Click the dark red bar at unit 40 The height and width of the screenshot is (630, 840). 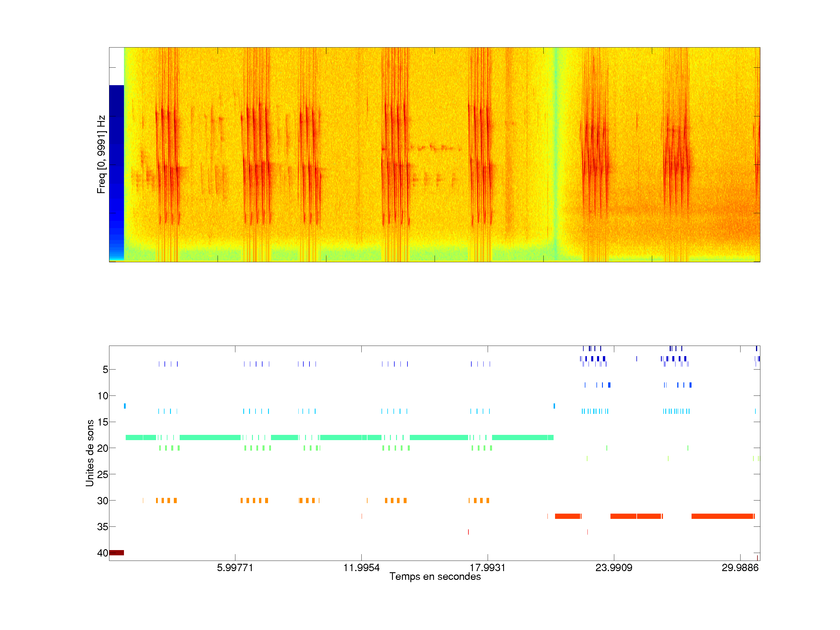[x=116, y=552]
